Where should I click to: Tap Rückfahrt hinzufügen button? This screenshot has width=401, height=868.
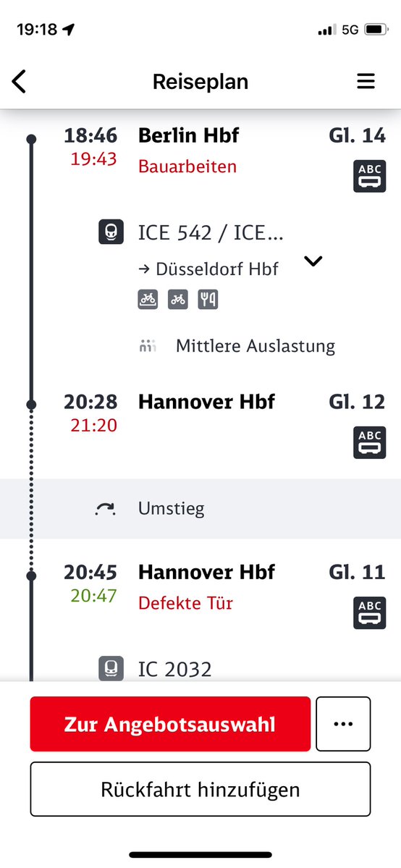click(200, 789)
